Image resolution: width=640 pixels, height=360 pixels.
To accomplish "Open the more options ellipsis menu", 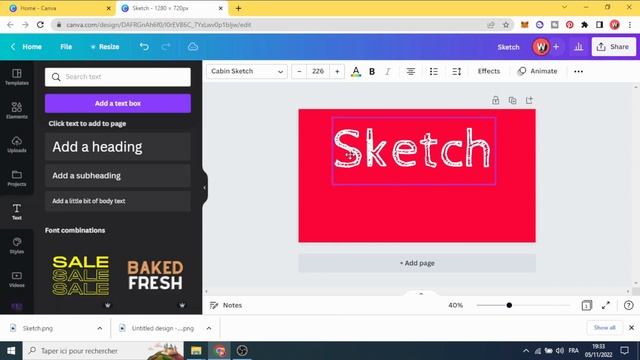I will click(x=578, y=71).
